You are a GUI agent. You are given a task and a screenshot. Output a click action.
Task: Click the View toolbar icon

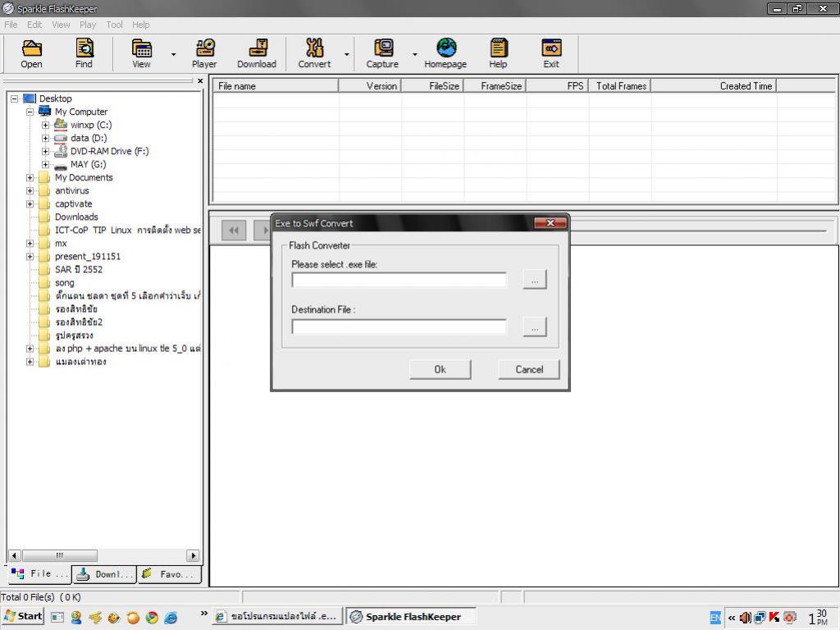(141, 53)
